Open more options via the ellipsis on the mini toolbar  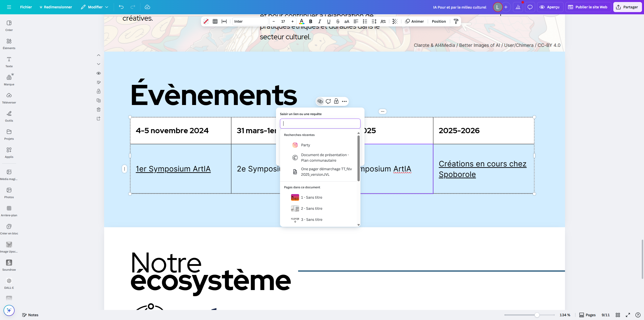click(x=344, y=101)
